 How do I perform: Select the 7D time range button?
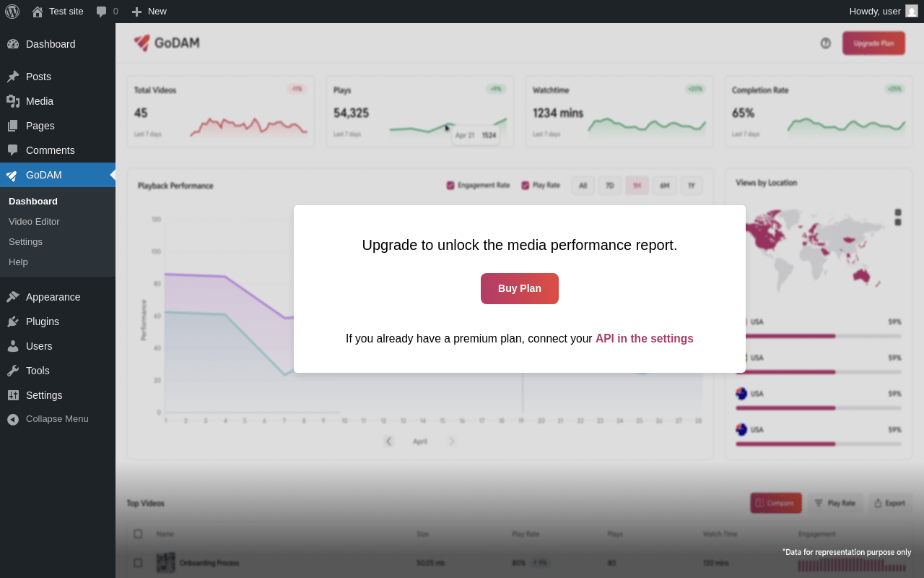tap(609, 186)
